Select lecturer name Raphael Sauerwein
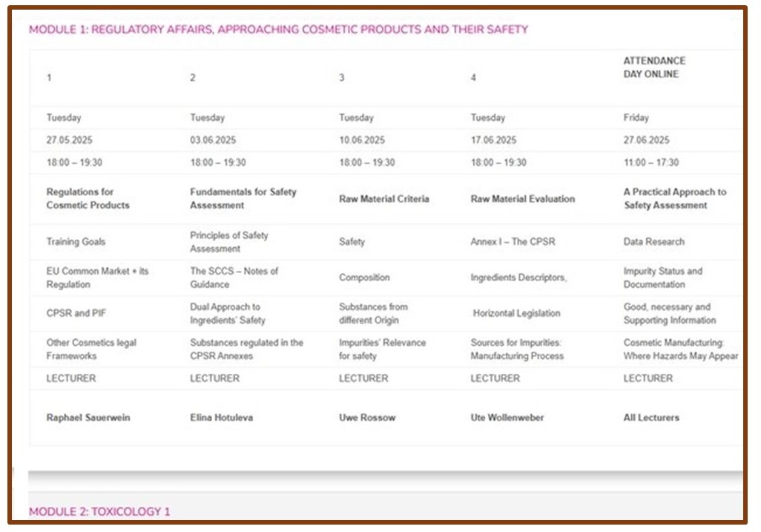The width and height of the screenshot is (761, 532). click(88, 418)
